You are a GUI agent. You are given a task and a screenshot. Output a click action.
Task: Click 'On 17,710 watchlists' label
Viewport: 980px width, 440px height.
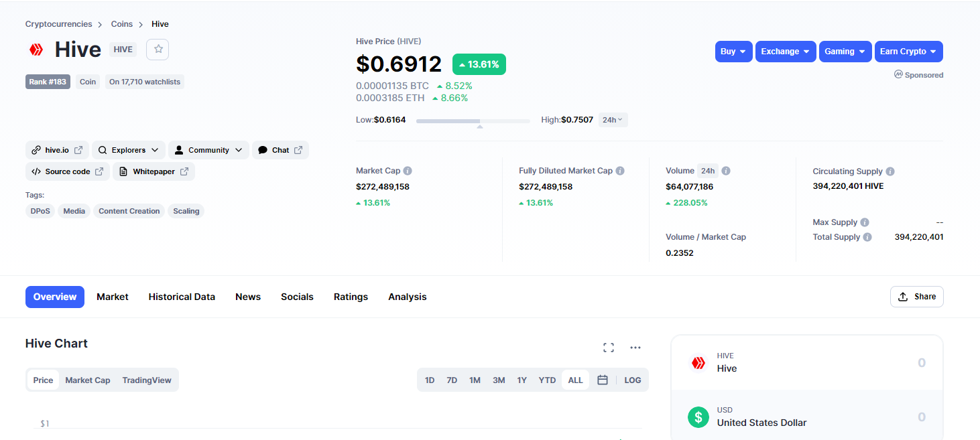(x=145, y=82)
